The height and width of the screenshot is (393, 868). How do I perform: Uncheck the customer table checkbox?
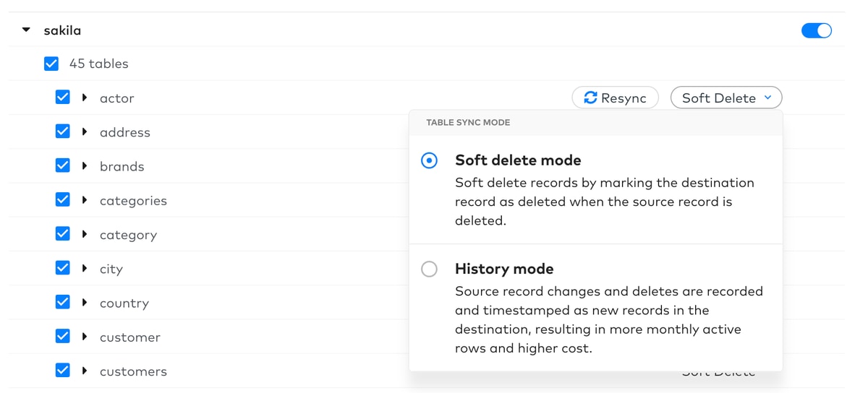pos(63,336)
